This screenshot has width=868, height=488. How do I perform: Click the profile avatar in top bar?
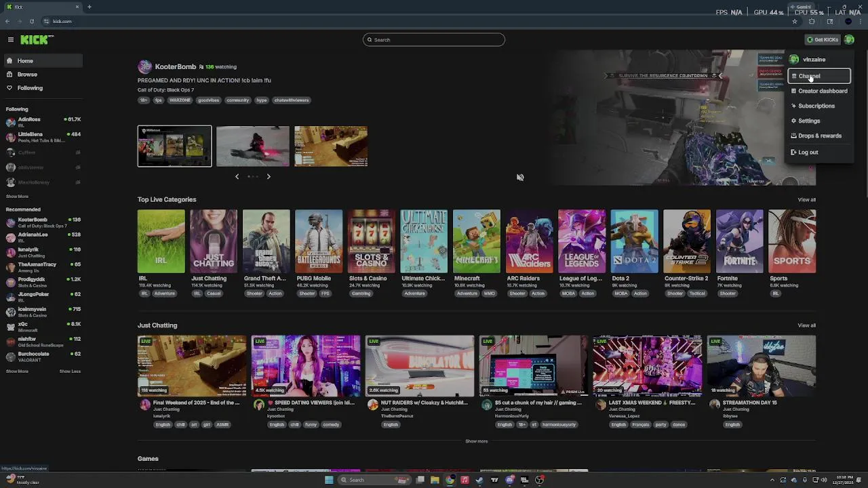click(849, 40)
